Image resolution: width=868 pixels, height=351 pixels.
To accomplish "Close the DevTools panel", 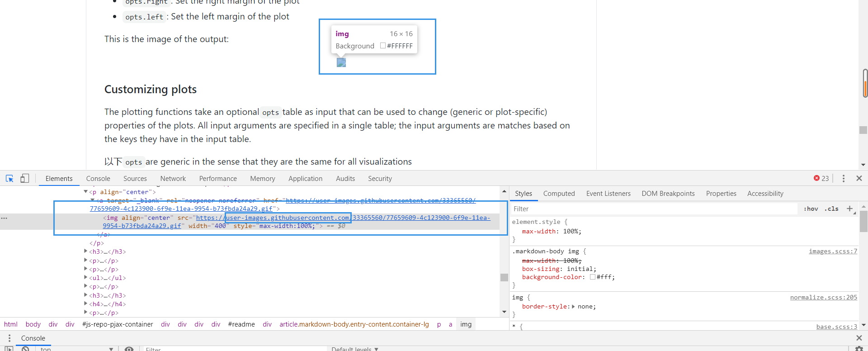I will point(859,179).
